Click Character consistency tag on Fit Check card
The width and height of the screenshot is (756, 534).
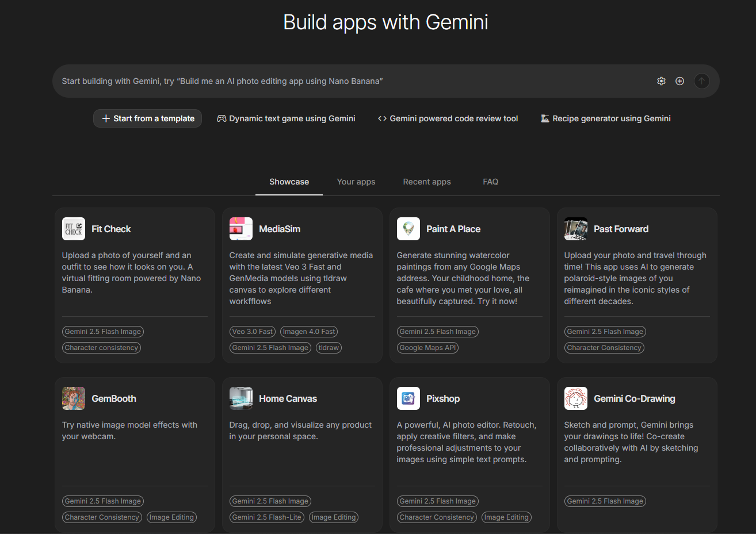101,348
